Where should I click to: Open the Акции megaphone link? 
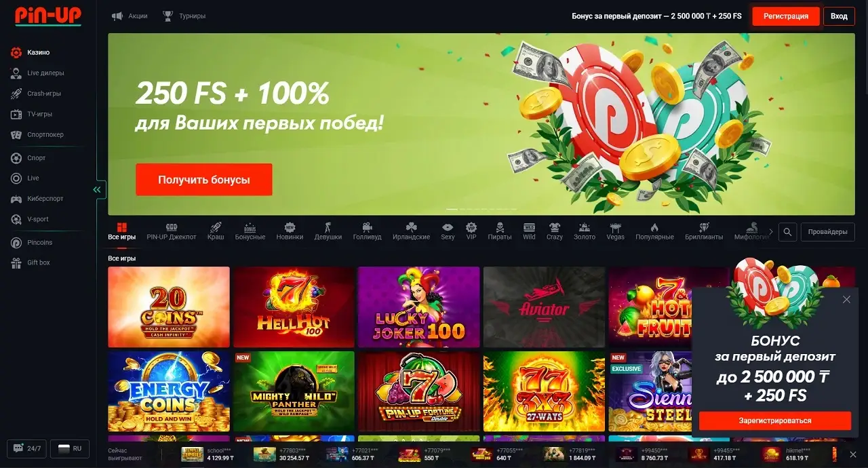tap(130, 16)
